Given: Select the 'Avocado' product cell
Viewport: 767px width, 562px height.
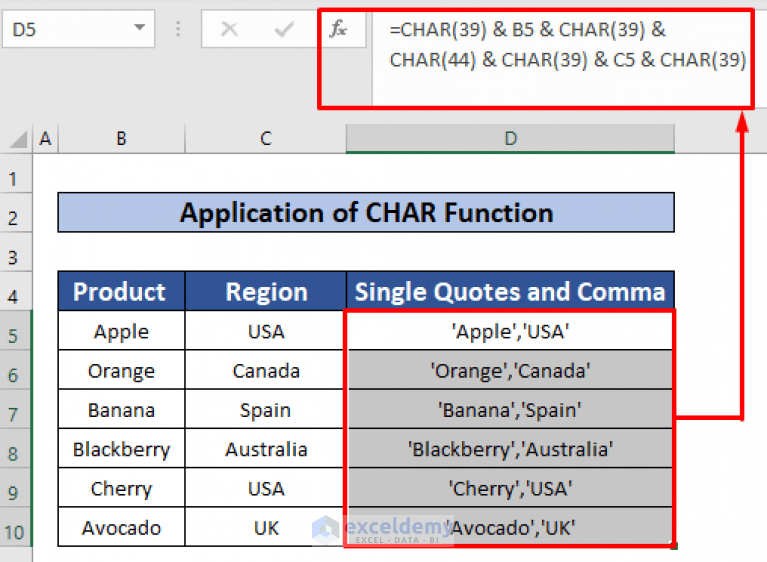Looking at the screenshot, I should point(121,527).
